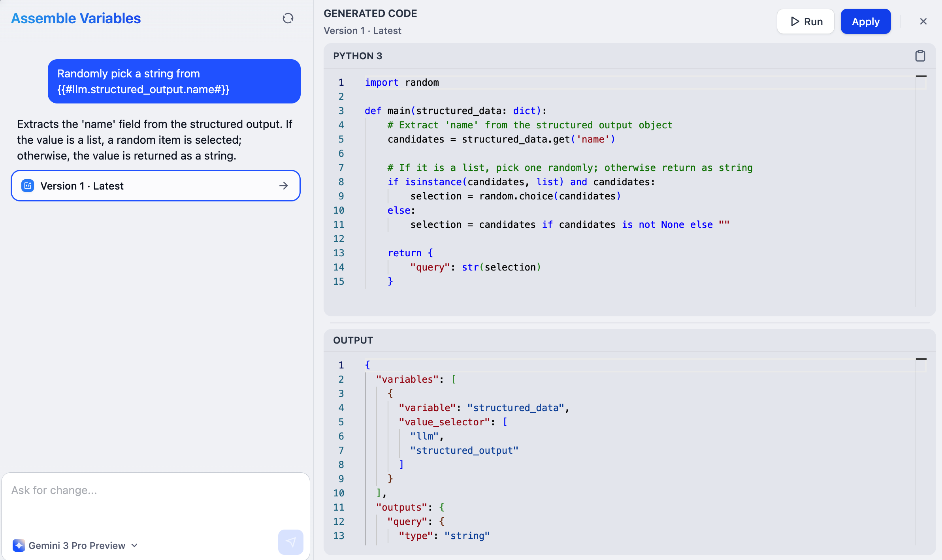Click the output panel minimap marker
Viewport: 942px width, 560px height.
921,359
